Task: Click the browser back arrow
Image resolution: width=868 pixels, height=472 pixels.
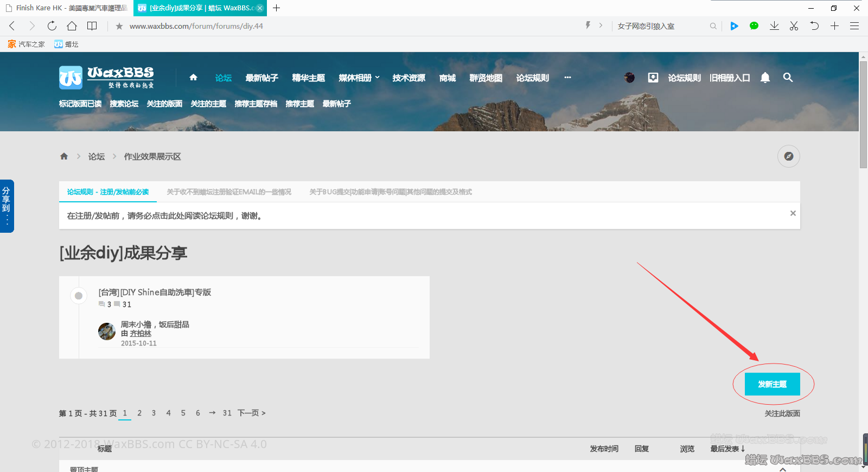Action: [x=12, y=25]
